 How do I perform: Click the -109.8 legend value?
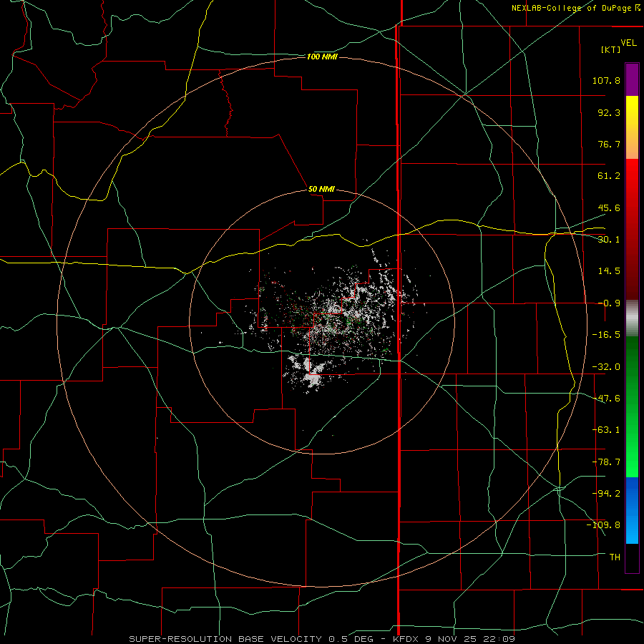(603, 525)
